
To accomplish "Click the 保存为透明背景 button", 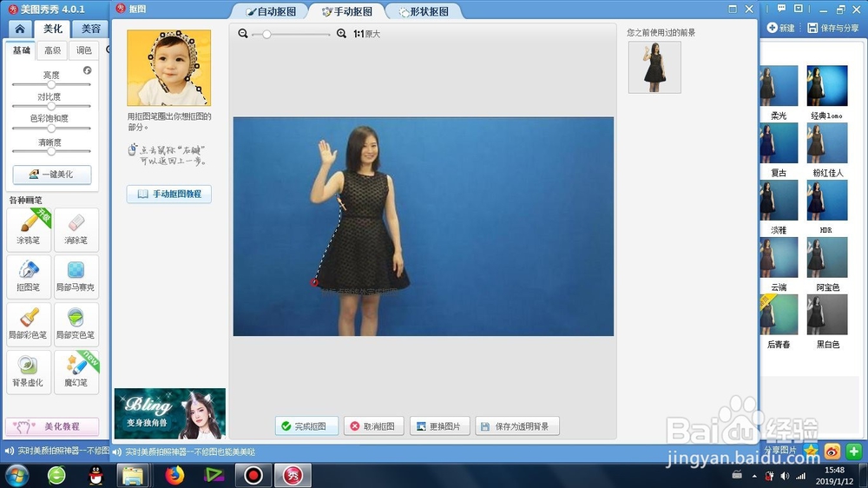I will pyautogui.click(x=517, y=426).
